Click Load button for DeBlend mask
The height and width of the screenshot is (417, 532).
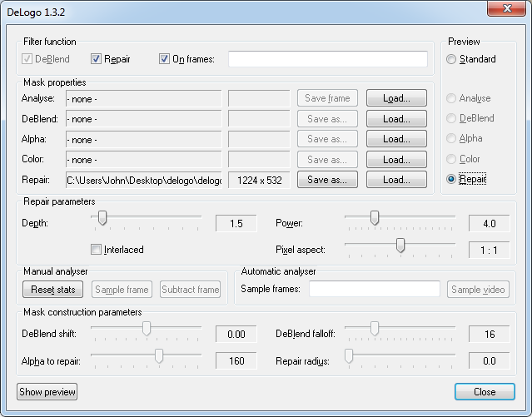click(396, 119)
